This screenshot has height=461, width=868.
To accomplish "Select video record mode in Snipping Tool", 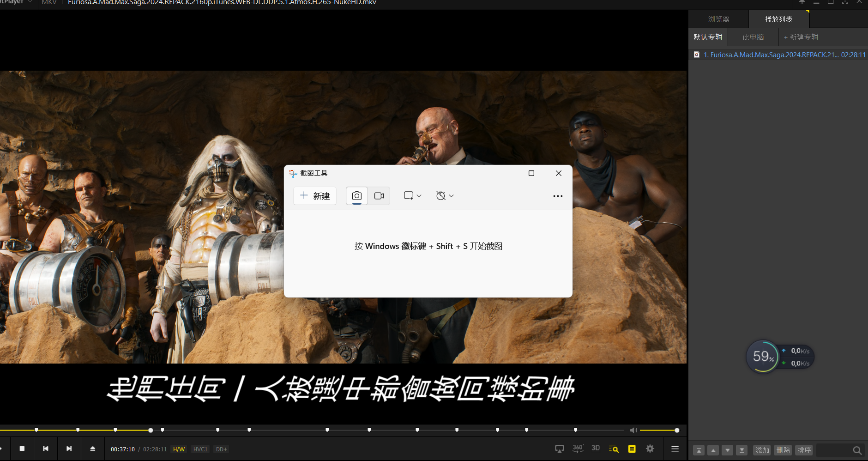I will coord(379,196).
